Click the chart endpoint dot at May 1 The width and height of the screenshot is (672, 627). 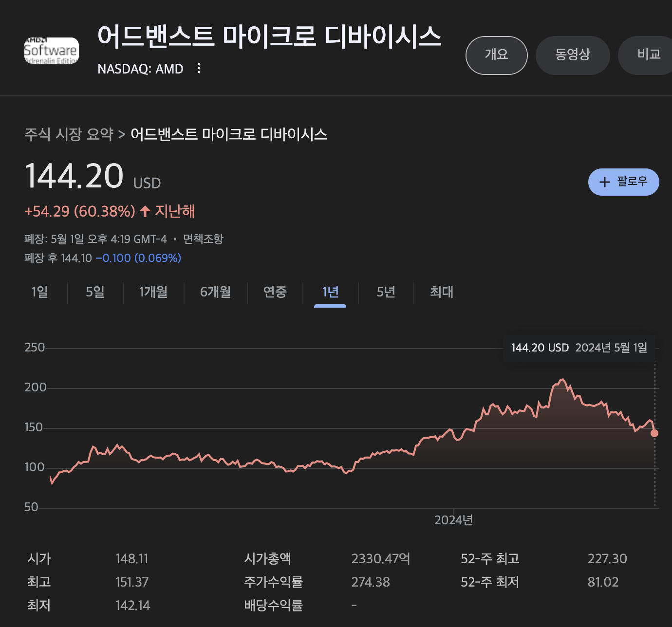pos(654,433)
